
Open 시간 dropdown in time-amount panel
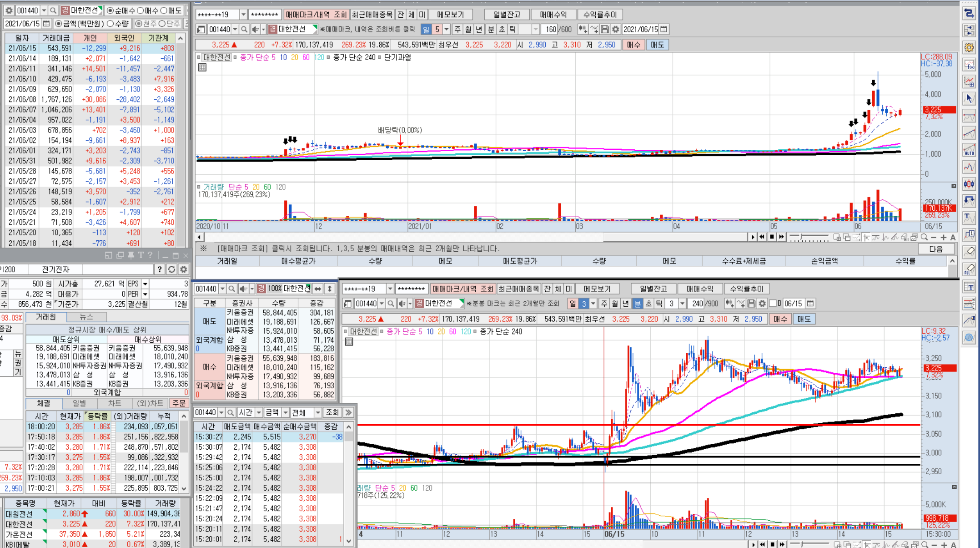(x=258, y=412)
